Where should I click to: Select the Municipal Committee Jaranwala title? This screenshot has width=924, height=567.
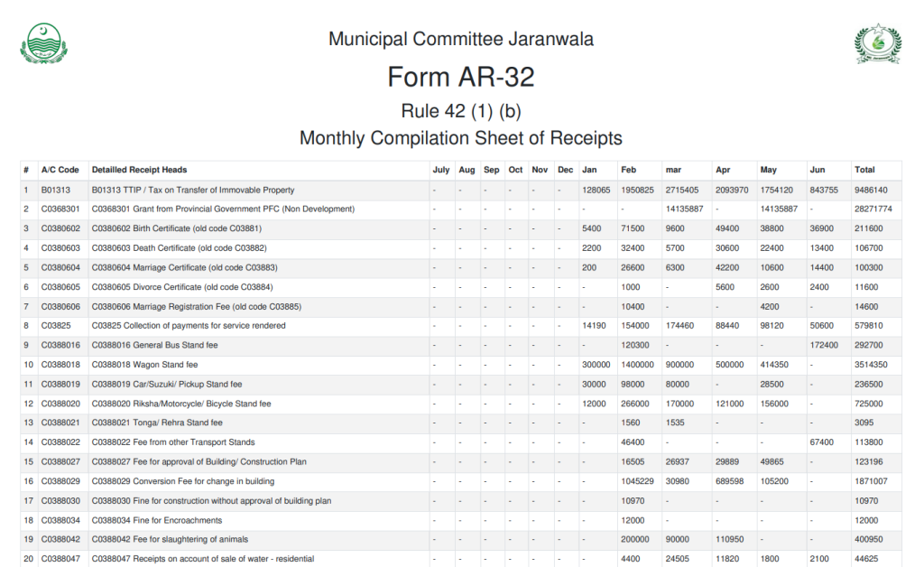pos(461,39)
